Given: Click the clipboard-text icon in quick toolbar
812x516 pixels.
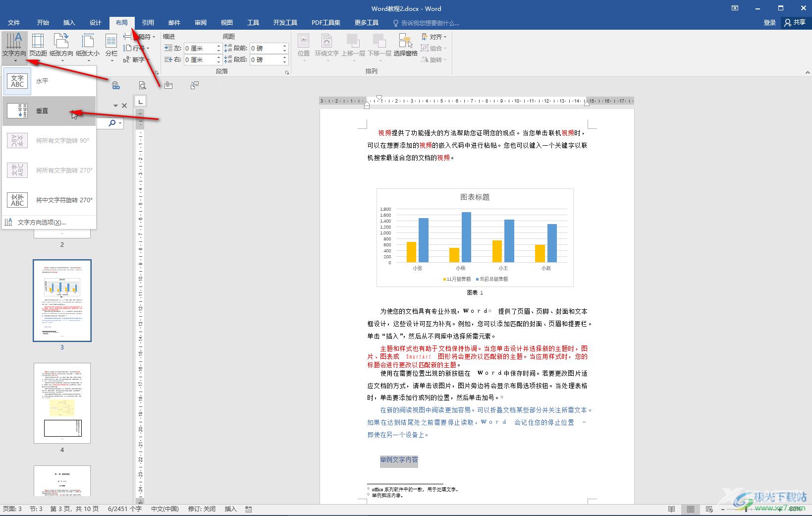Looking at the screenshot, I should coord(195,85).
